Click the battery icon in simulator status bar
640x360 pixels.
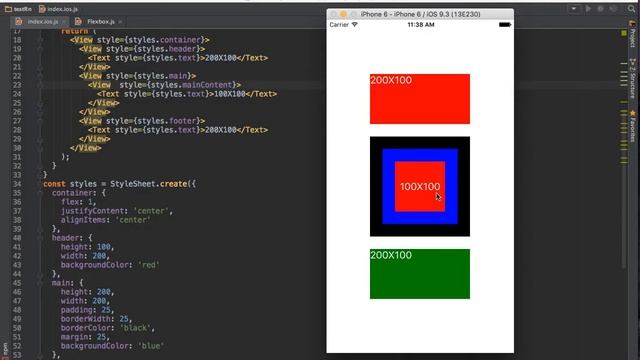[x=504, y=24]
